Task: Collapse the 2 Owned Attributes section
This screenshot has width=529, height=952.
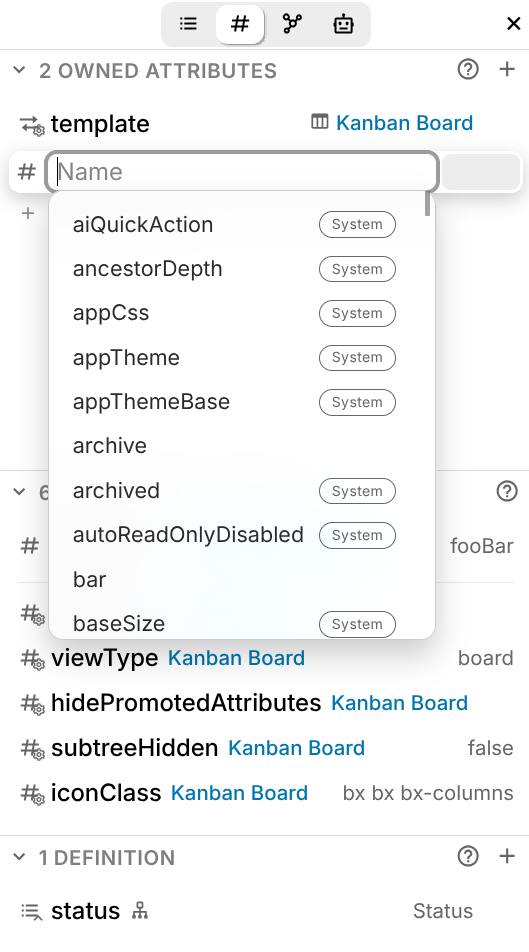Action: [x=19, y=70]
